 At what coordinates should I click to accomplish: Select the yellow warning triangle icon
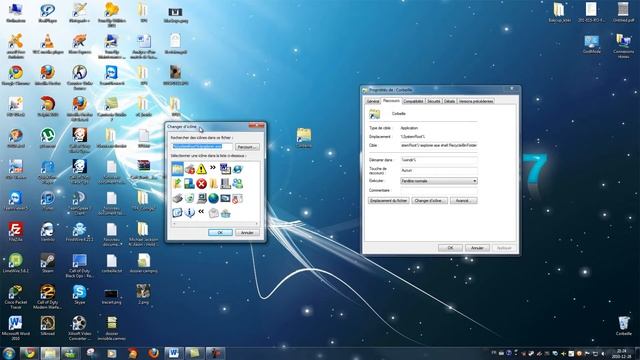point(201,169)
